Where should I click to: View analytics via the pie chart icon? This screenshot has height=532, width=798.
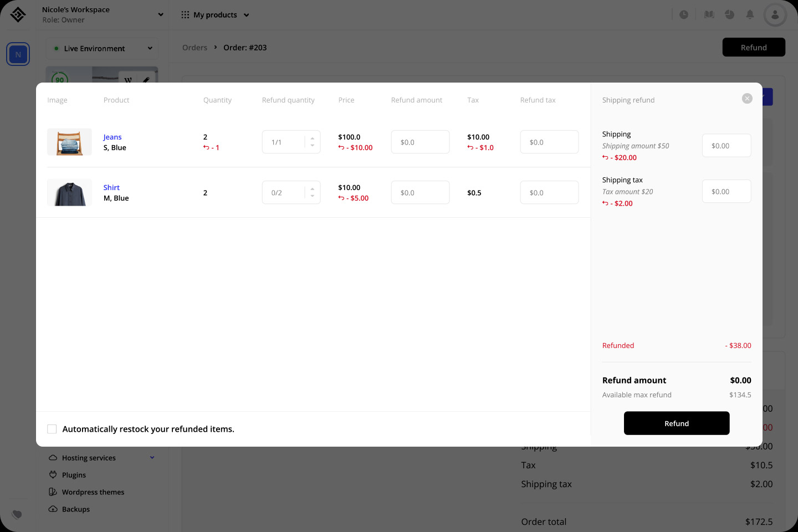click(x=729, y=14)
